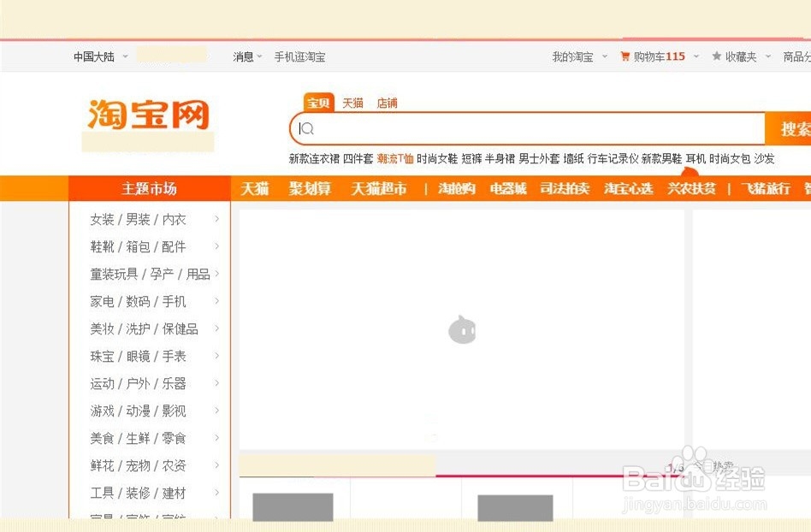
Task: Open 聚划算 in the navigation bar
Action: click(x=310, y=189)
